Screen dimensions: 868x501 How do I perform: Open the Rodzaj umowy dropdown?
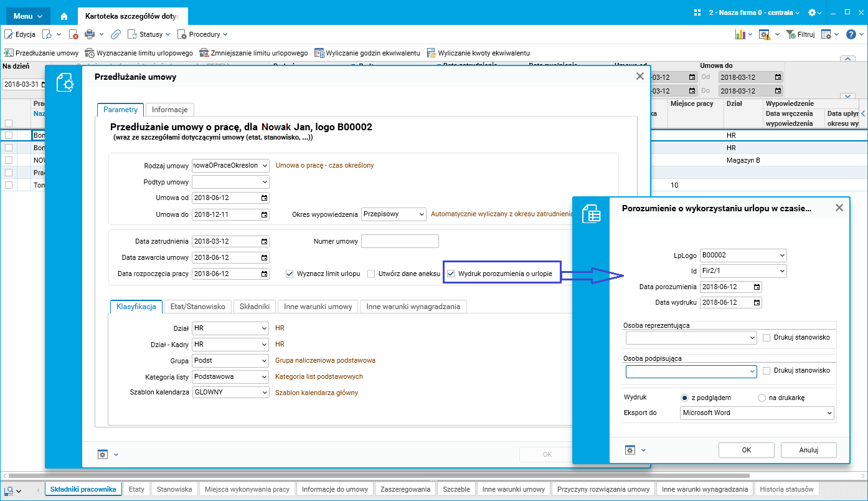265,165
